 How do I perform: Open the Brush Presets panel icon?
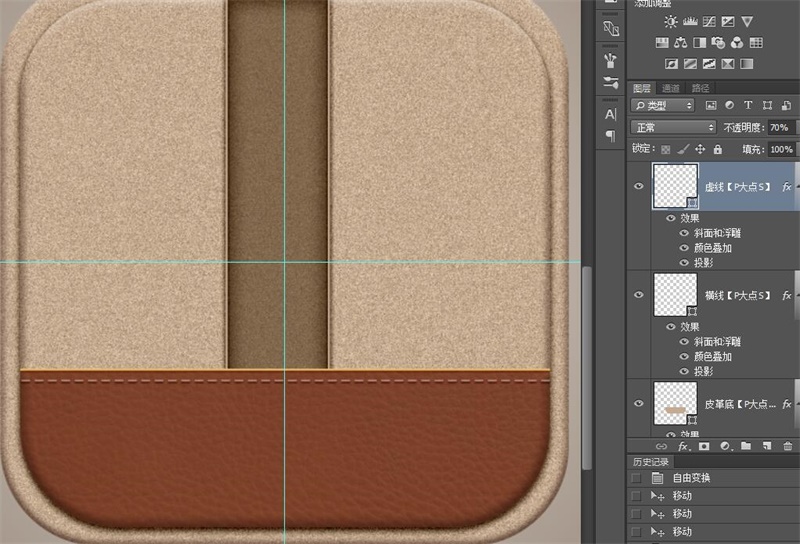tap(611, 83)
